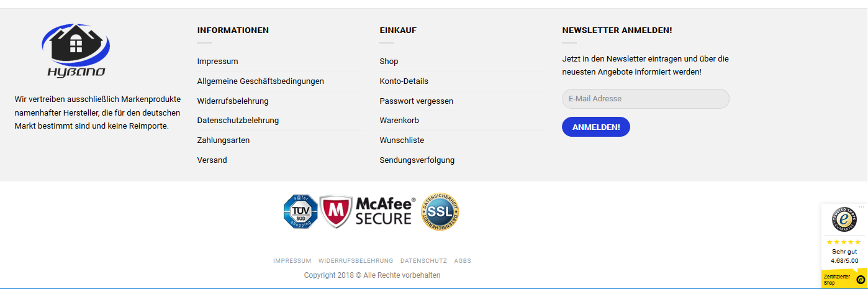Viewport: 868px width, 289px height.
Task: Open the Versand shipping page
Action: pyautogui.click(x=212, y=160)
